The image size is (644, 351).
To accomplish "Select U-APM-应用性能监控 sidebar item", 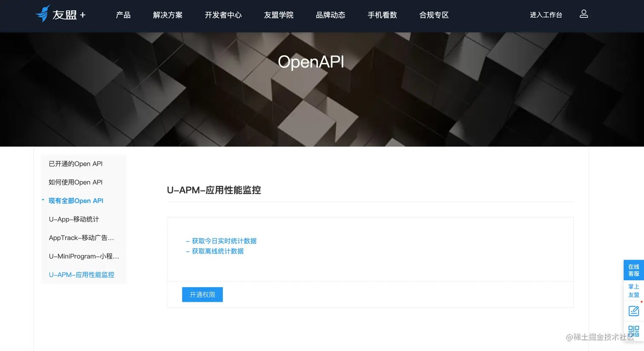I will (x=82, y=275).
